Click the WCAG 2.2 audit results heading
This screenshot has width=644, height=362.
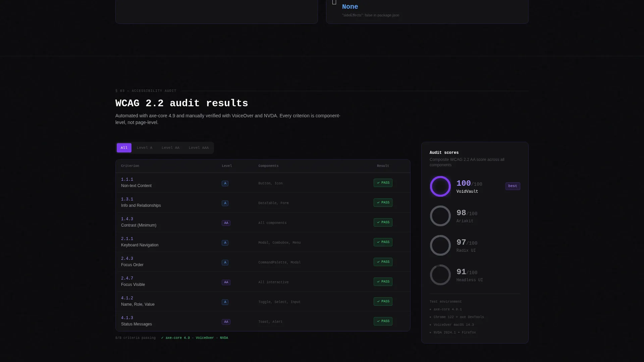(x=182, y=104)
